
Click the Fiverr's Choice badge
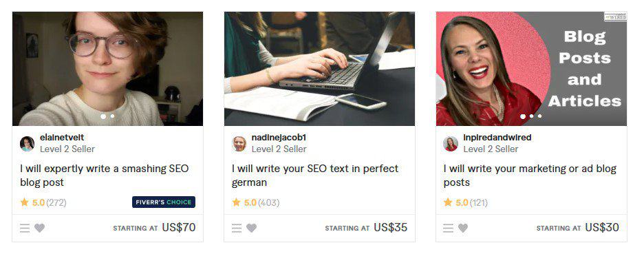164,202
